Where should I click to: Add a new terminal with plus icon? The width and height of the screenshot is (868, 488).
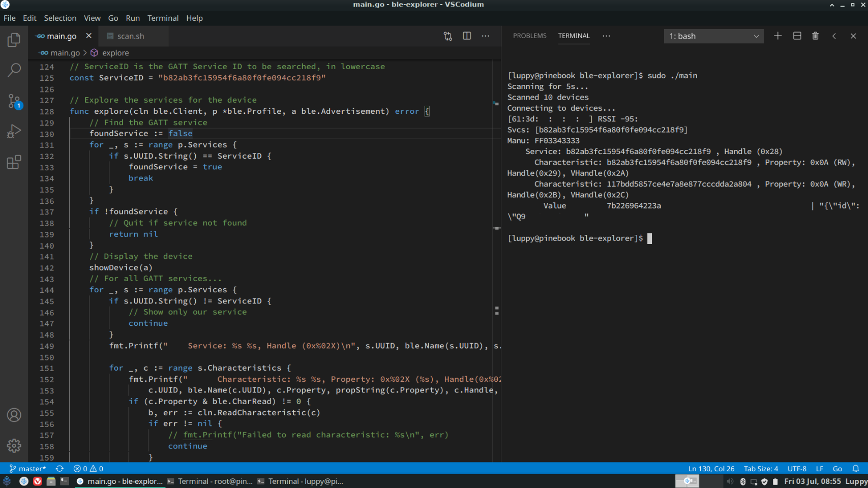pos(777,36)
